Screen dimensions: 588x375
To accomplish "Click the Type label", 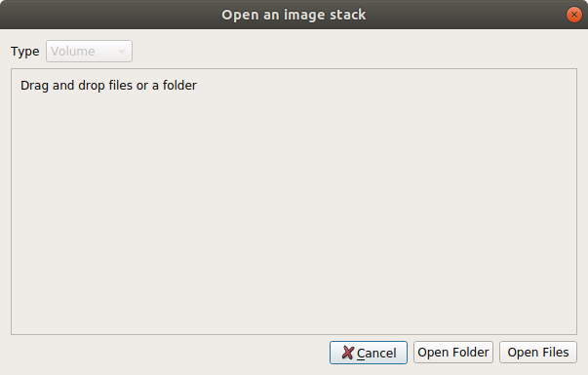I will pyautogui.click(x=24, y=52).
